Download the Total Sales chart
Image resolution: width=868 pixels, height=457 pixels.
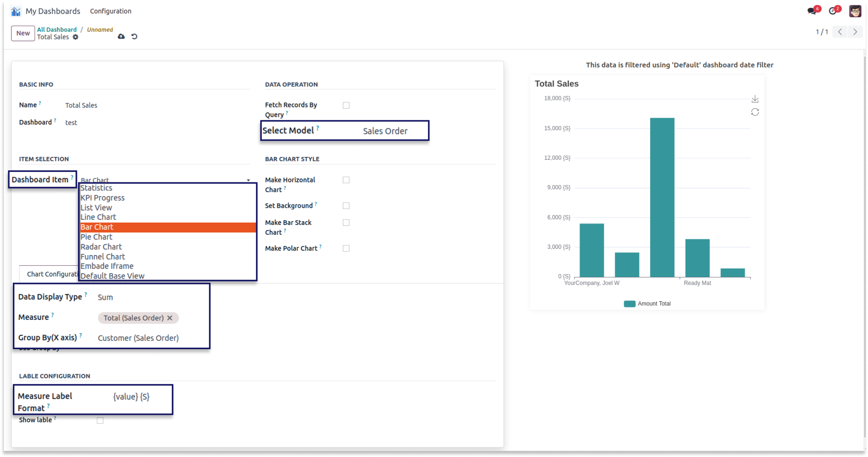755,98
